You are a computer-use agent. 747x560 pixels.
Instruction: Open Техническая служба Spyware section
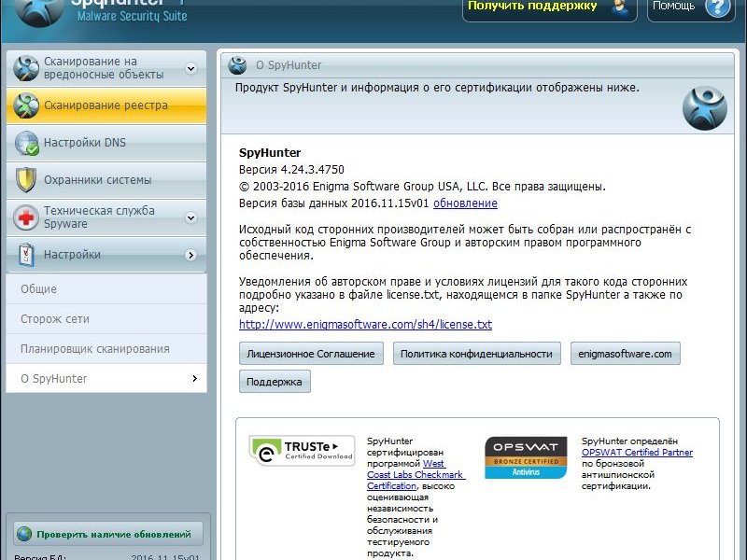106,217
